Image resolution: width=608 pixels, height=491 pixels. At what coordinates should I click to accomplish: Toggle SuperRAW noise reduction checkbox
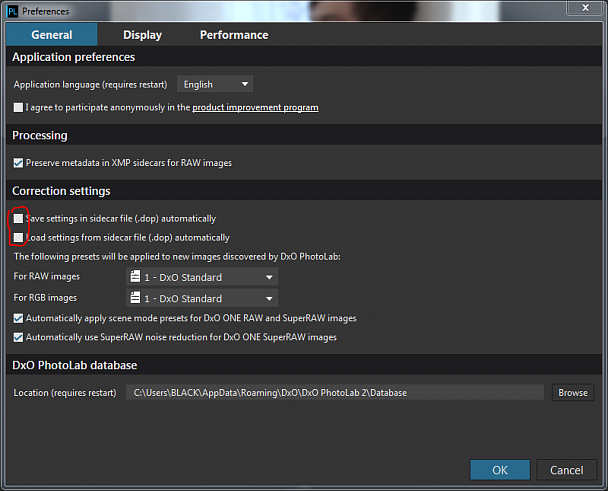click(x=18, y=337)
